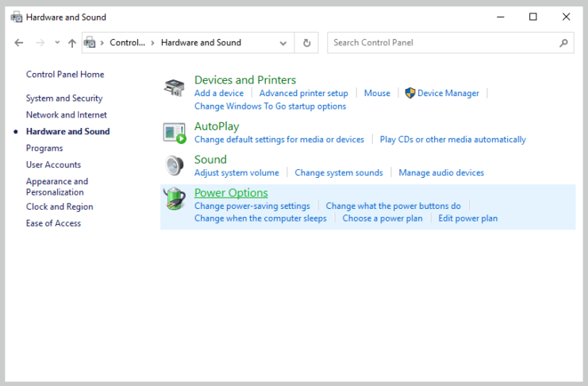The image size is (588, 386).
Task: Open the recent locations dropdown arrow
Action: point(56,43)
